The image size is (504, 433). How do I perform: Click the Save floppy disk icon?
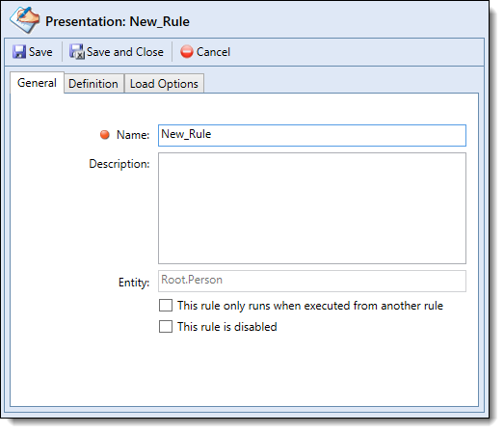pos(19,52)
